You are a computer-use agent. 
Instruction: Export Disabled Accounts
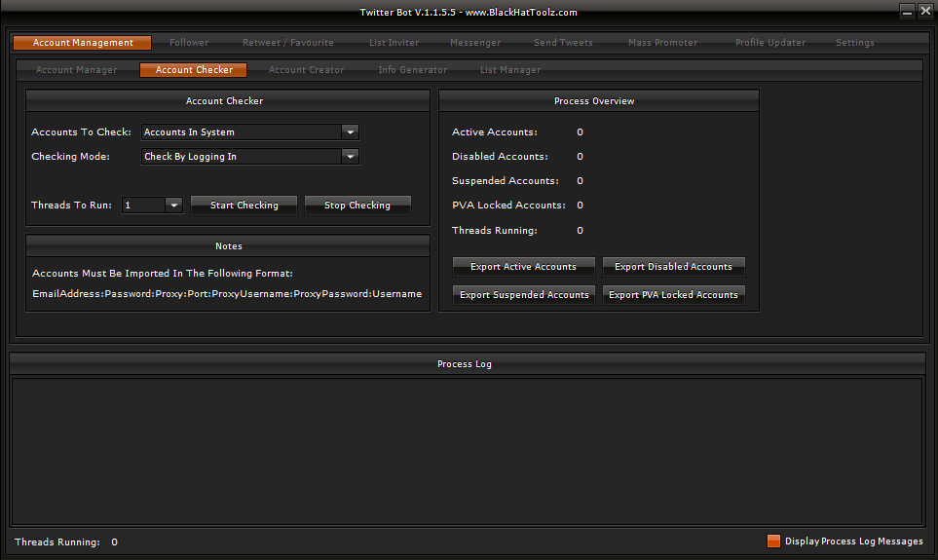(674, 267)
